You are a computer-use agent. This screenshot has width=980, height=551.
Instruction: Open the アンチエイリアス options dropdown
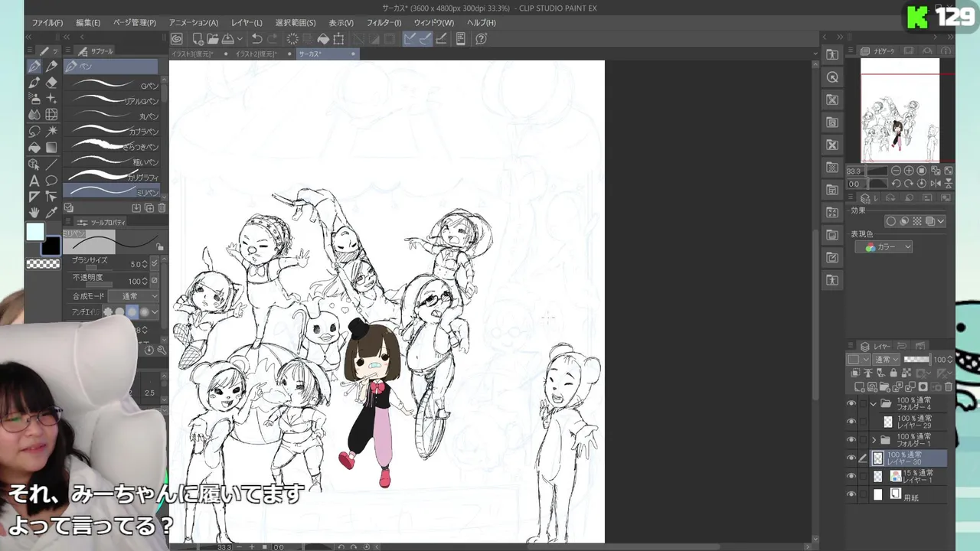click(155, 312)
